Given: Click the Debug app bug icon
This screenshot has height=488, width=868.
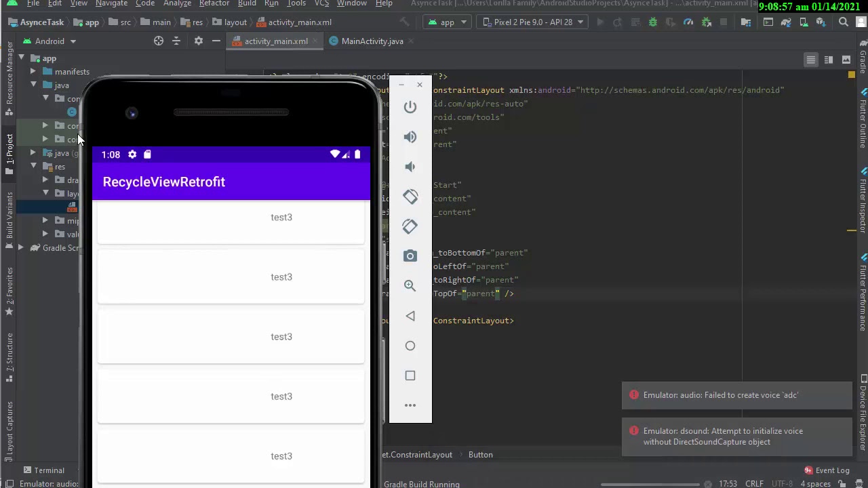Looking at the screenshot, I should tap(653, 22).
